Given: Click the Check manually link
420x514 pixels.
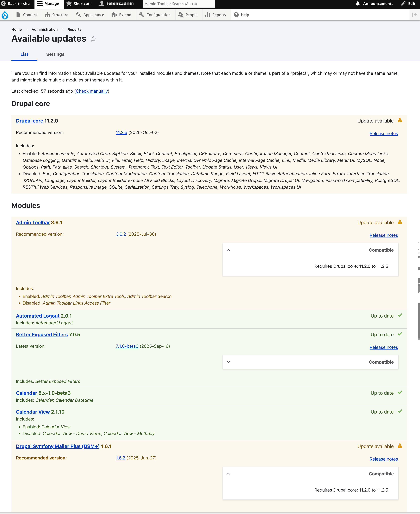Looking at the screenshot, I should pos(92,91).
